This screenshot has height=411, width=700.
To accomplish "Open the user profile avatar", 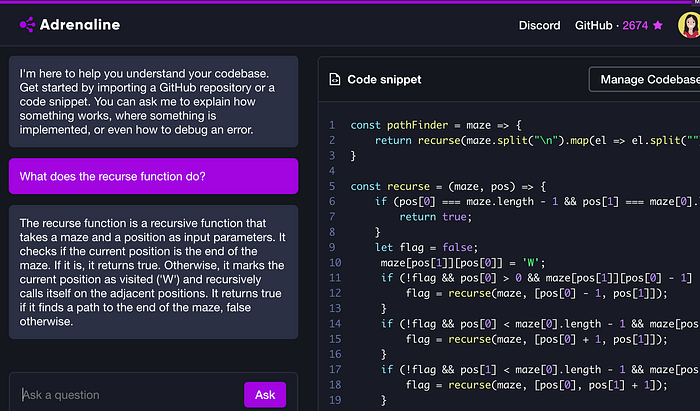I will pos(689,25).
